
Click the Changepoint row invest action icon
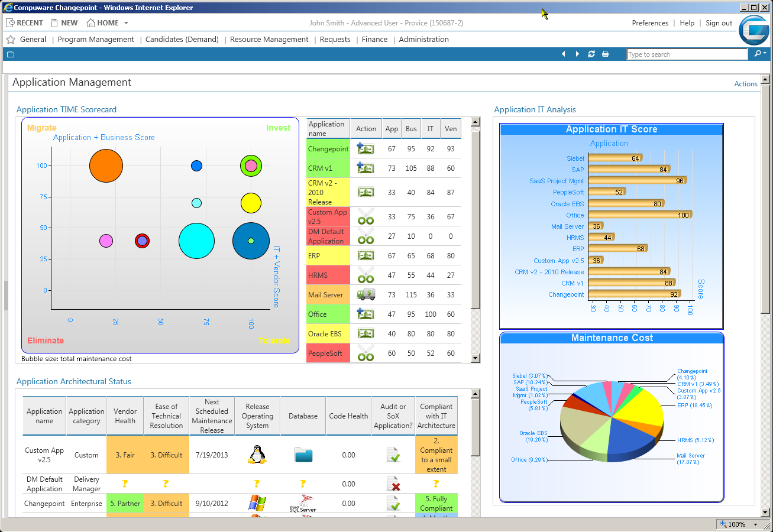[366, 149]
